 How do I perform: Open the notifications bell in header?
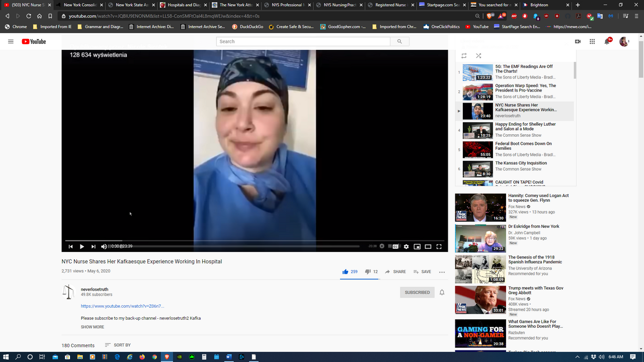pos(607,41)
